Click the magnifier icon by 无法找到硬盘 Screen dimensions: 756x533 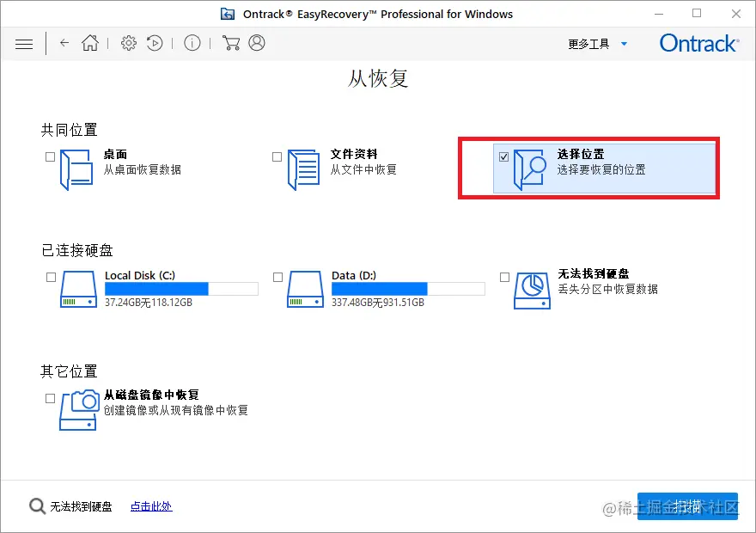(37, 506)
